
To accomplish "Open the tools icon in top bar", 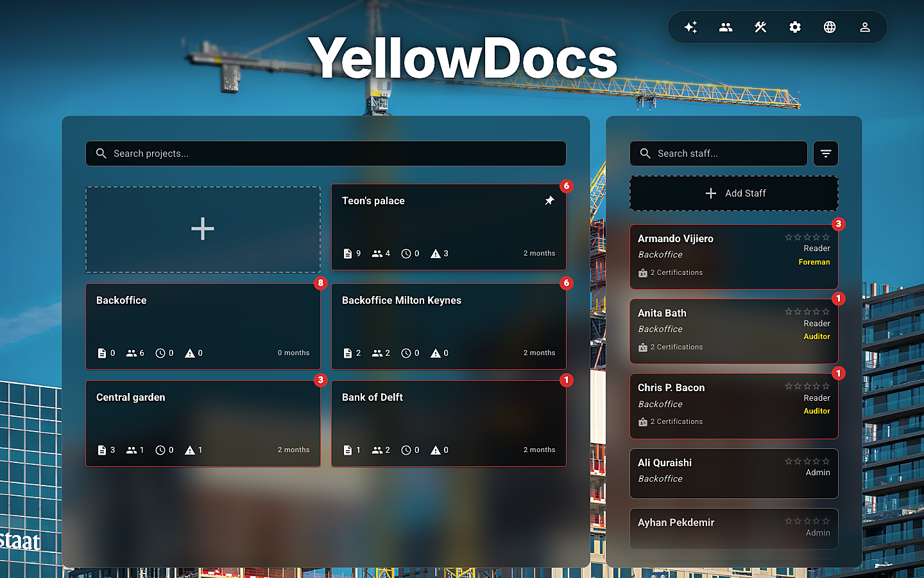I will coord(760,27).
